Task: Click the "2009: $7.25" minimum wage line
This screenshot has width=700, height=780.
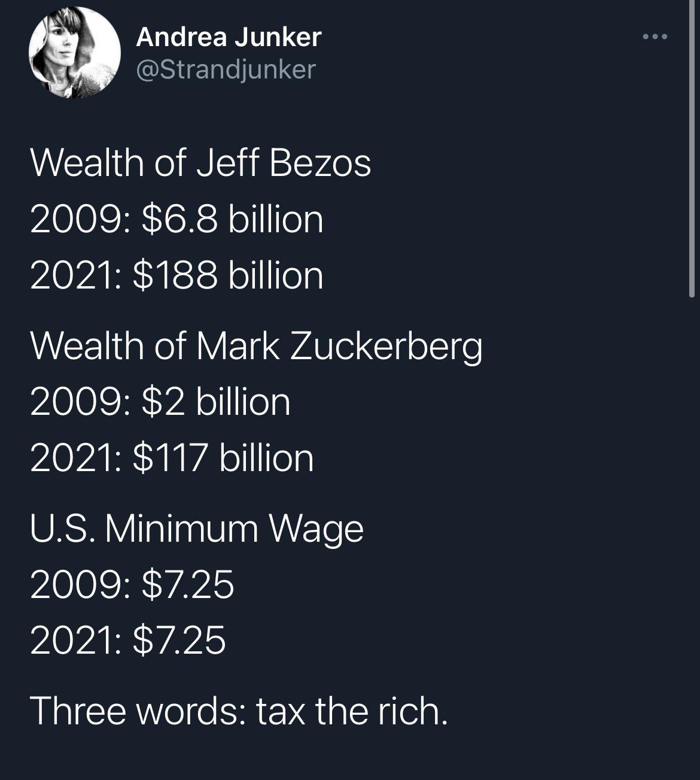Action: tap(132, 584)
